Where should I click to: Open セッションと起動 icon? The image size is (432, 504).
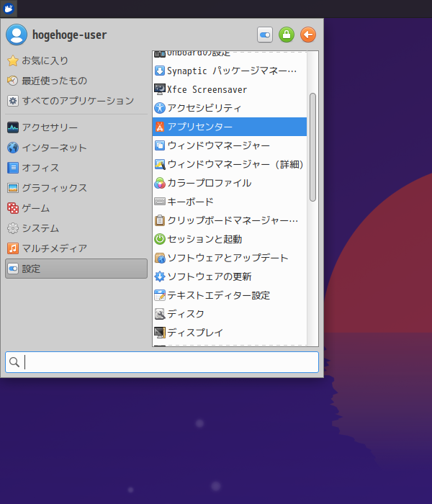click(x=160, y=239)
